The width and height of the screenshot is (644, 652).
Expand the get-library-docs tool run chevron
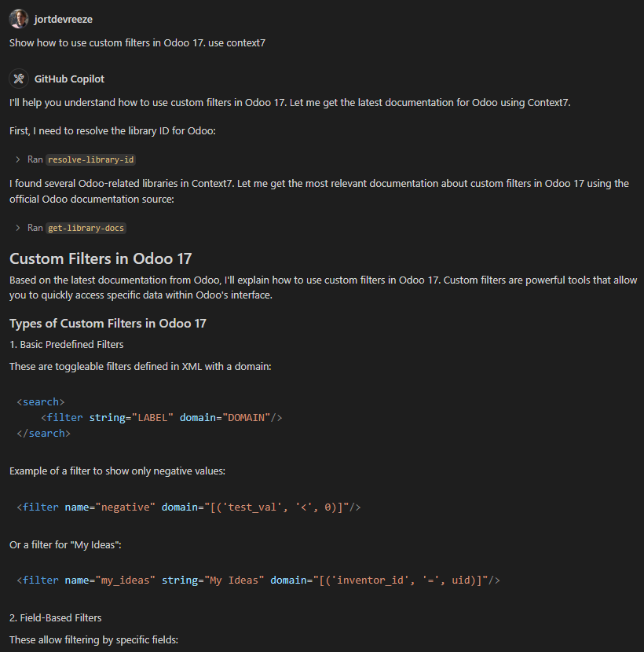coord(18,228)
